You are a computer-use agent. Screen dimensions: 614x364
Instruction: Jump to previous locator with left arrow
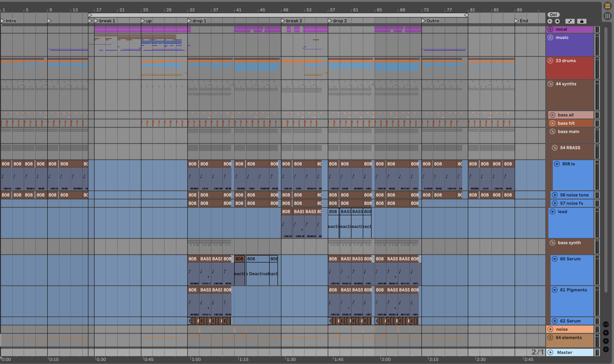coord(550,21)
